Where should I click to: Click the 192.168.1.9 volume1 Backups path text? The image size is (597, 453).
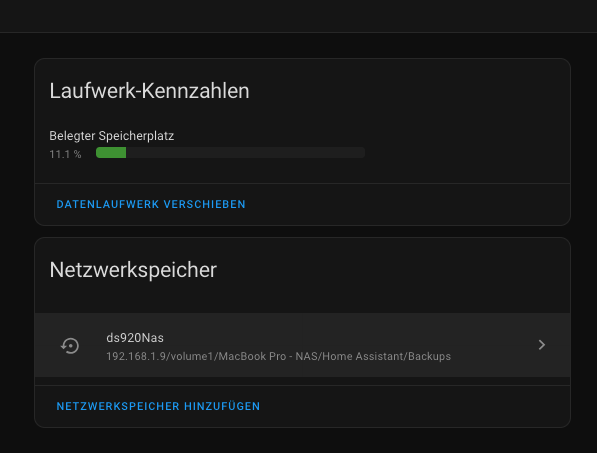(278, 356)
